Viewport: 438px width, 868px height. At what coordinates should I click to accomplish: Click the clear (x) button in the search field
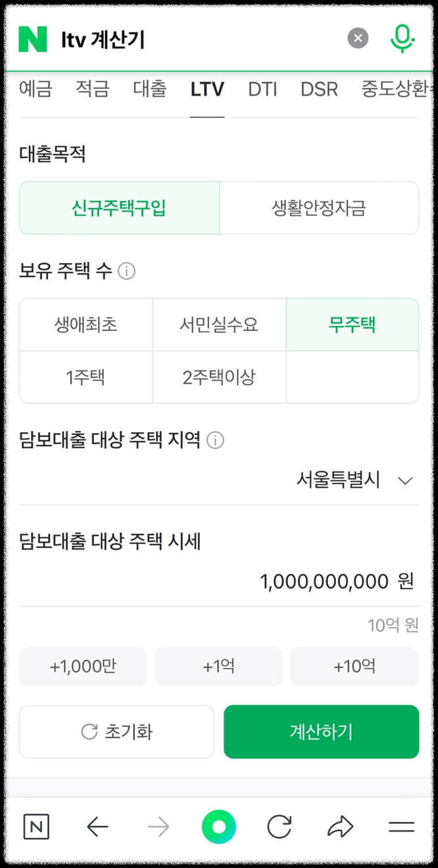tap(358, 38)
